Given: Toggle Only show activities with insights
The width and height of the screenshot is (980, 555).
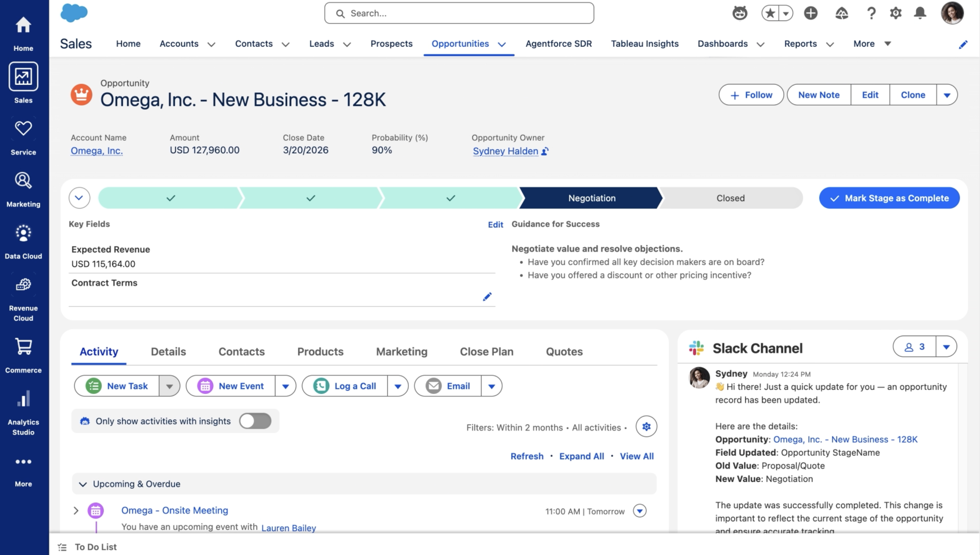Looking at the screenshot, I should (255, 421).
